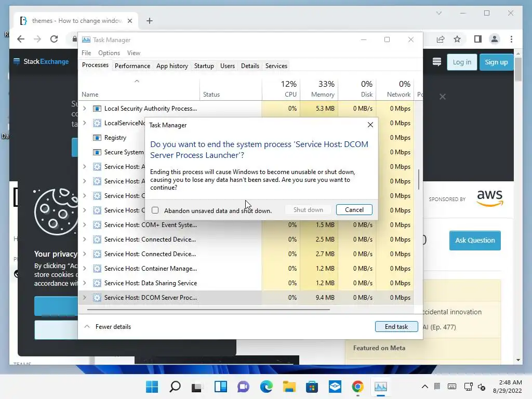Expand Service Host: COM+ Event System row
This screenshot has width=532, height=399.
click(85, 224)
